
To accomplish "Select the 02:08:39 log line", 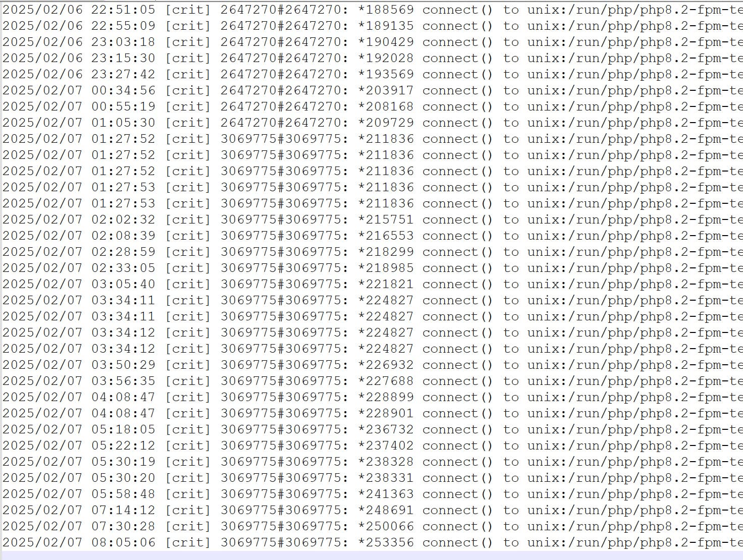I will [371, 236].
